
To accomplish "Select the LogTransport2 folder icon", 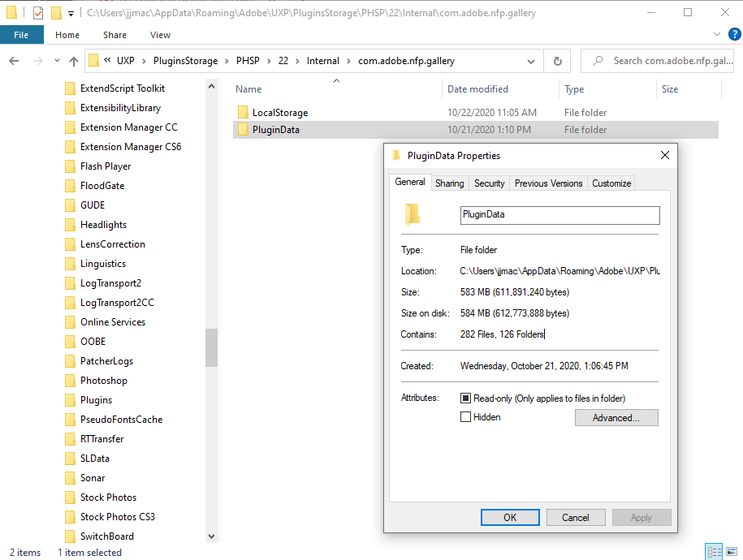I will coord(70,283).
